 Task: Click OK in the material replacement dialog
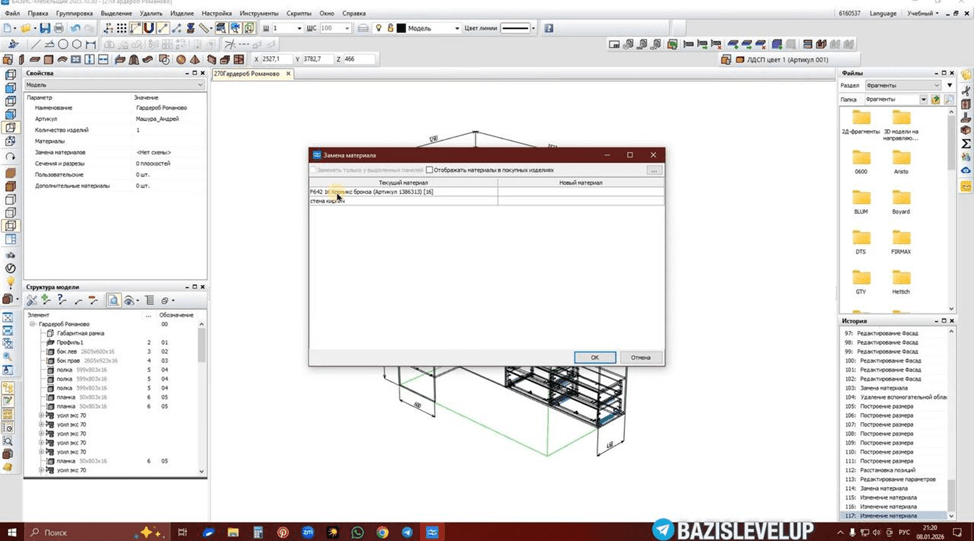coord(594,357)
